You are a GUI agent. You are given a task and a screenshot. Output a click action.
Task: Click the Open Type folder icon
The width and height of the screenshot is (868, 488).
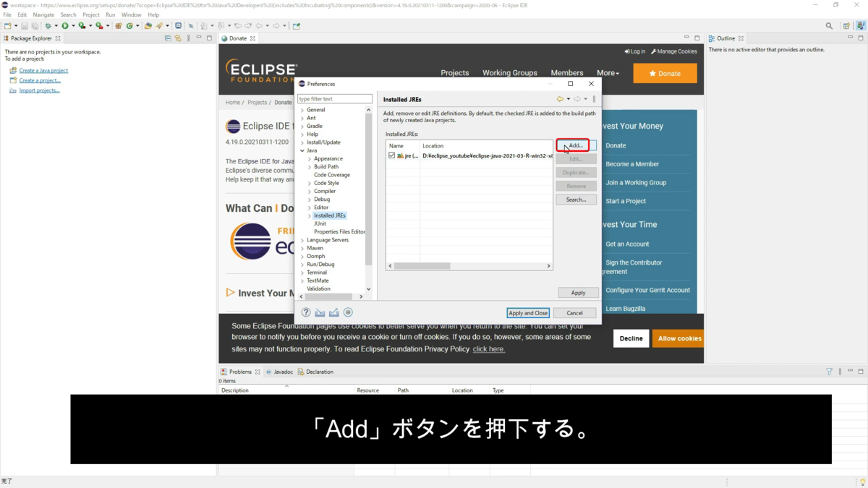pos(148,26)
